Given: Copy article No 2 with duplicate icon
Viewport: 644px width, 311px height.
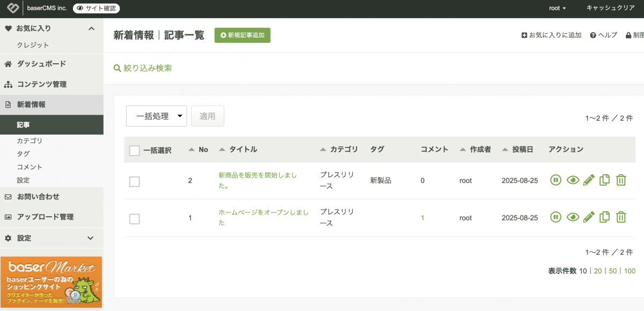Looking at the screenshot, I should (x=605, y=180).
